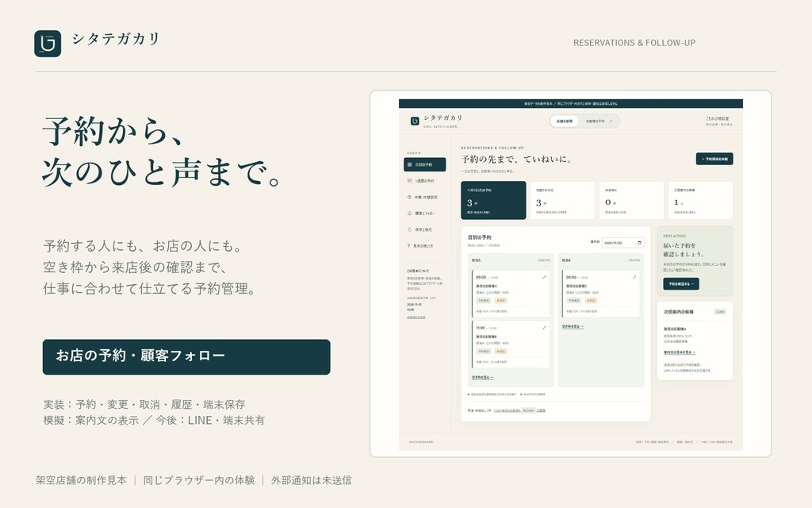Open the 09:00 架空のお客様A reservation card

pyautogui.click(x=511, y=294)
